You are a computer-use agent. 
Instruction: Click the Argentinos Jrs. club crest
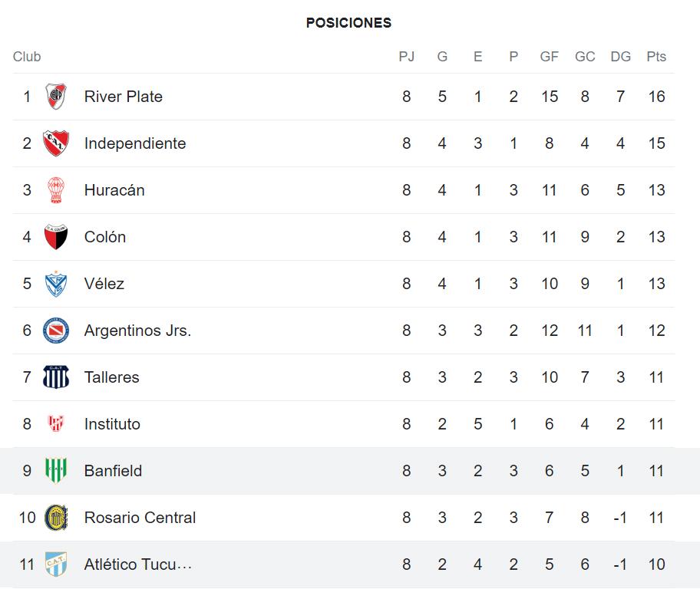56,331
